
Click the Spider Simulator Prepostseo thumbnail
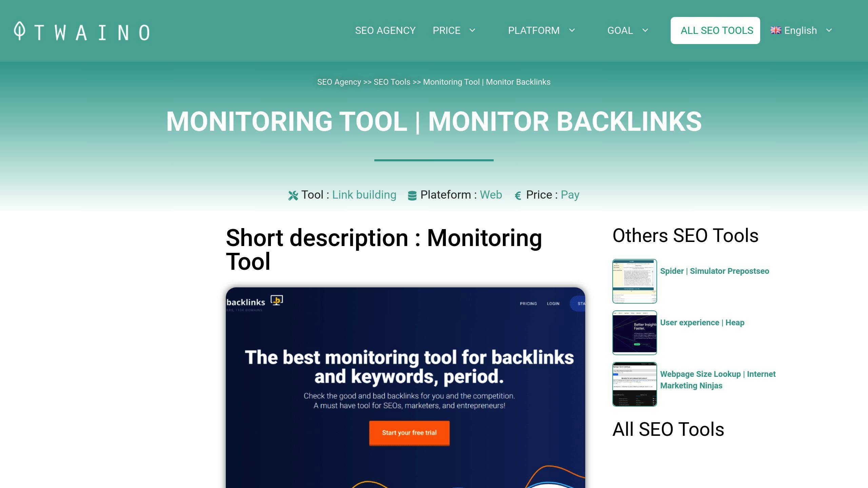pyautogui.click(x=634, y=281)
